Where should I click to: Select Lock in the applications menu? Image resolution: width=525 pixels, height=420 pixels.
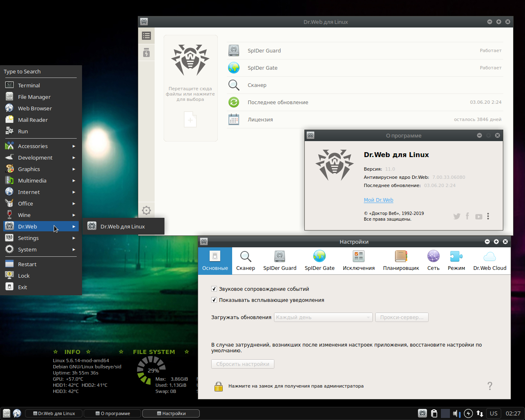tap(41, 276)
